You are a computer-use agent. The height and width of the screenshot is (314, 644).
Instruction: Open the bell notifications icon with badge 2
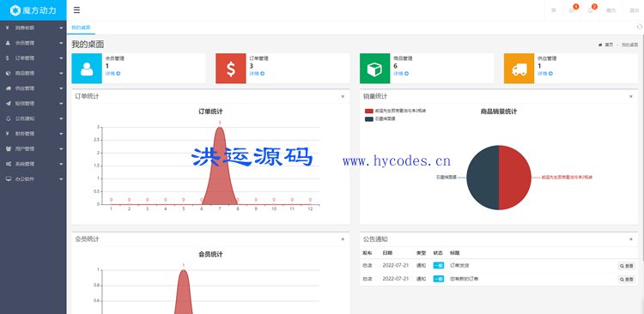[x=590, y=10]
